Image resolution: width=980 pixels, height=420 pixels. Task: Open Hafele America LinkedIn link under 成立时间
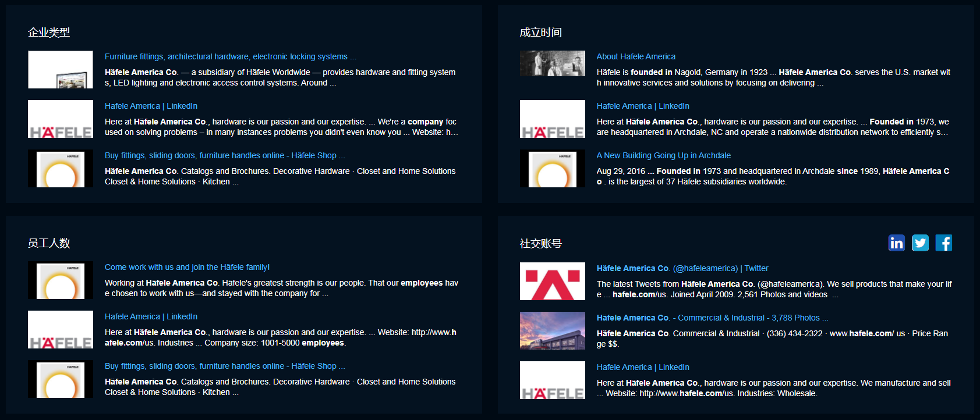point(643,106)
